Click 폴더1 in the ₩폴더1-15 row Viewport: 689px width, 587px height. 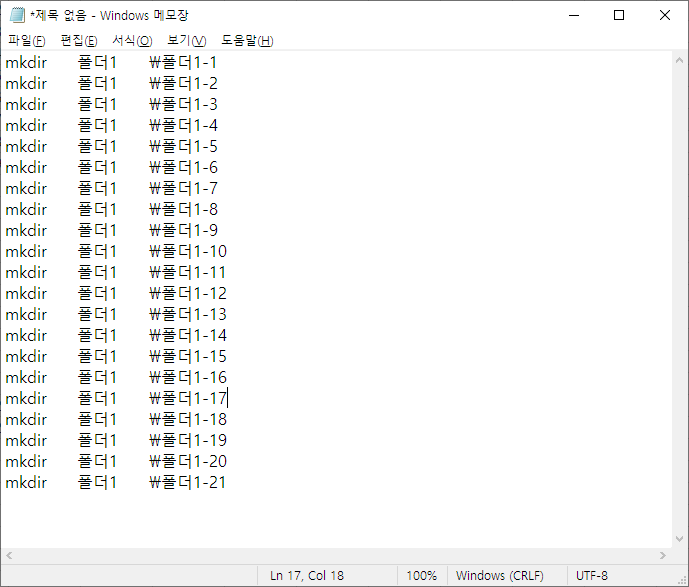(x=97, y=356)
